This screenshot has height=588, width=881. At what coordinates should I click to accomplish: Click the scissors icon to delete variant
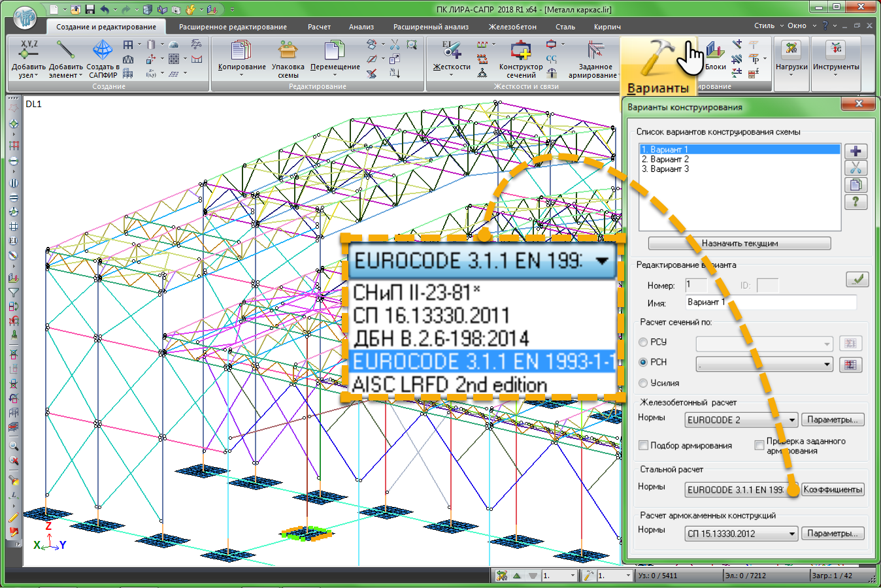[x=856, y=168]
